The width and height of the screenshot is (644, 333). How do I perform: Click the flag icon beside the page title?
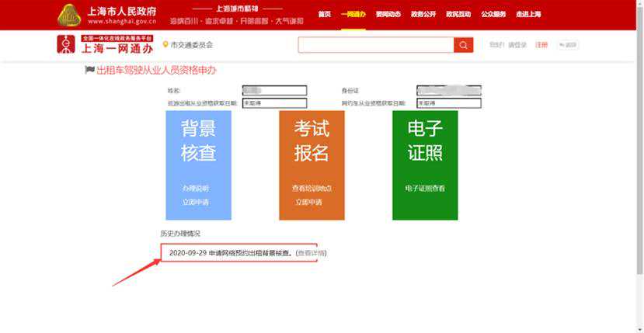coord(89,71)
